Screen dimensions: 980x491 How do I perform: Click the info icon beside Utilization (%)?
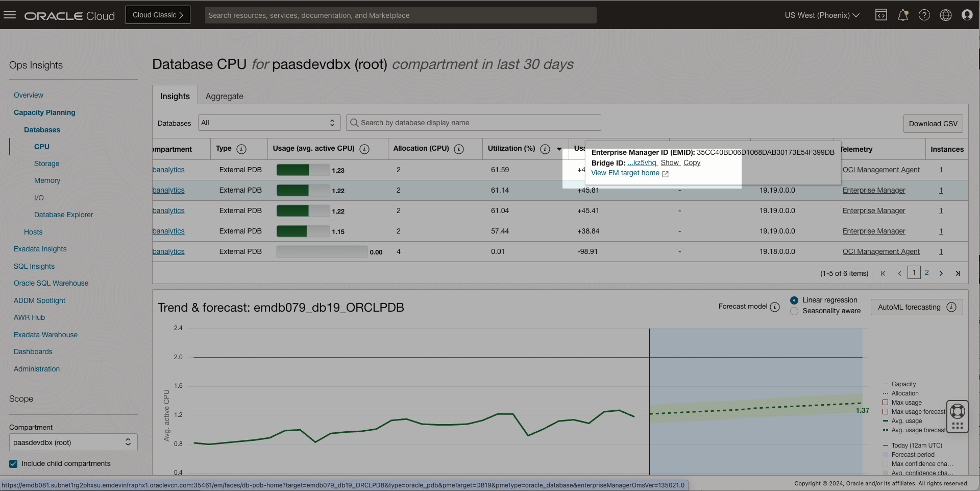click(x=545, y=149)
